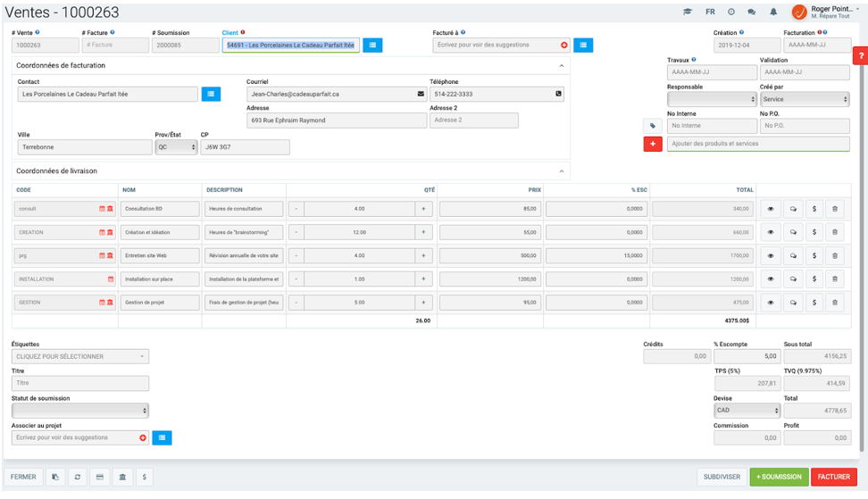Open the Devise currency dropdown

747,411
